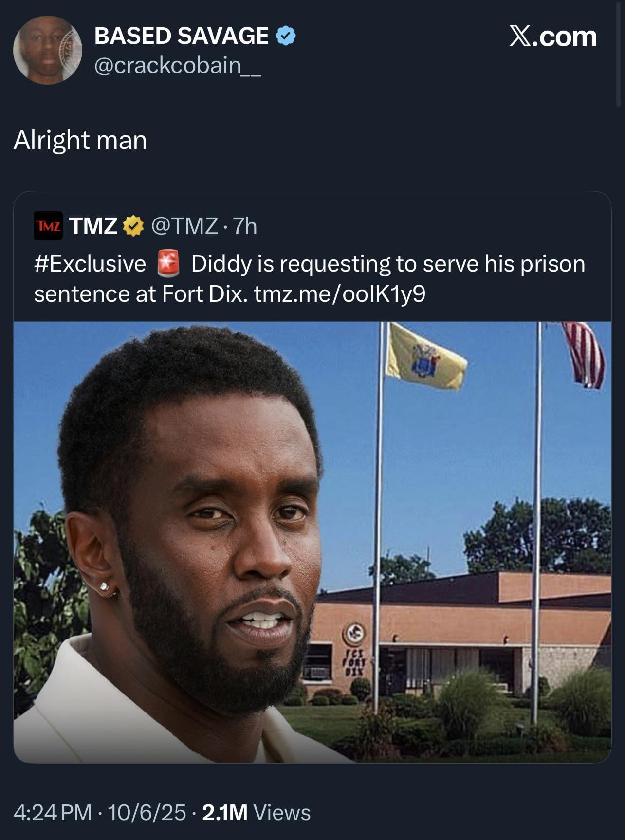Open BASED SAVAGE profile avatar
Image resolution: width=625 pixels, height=840 pixels.
48,50
